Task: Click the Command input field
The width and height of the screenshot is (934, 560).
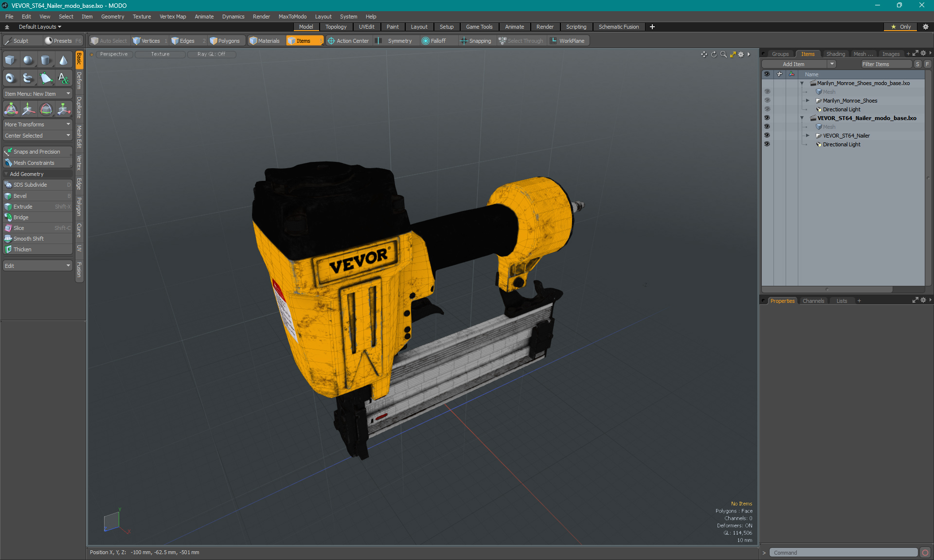Action: click(844, 553)
